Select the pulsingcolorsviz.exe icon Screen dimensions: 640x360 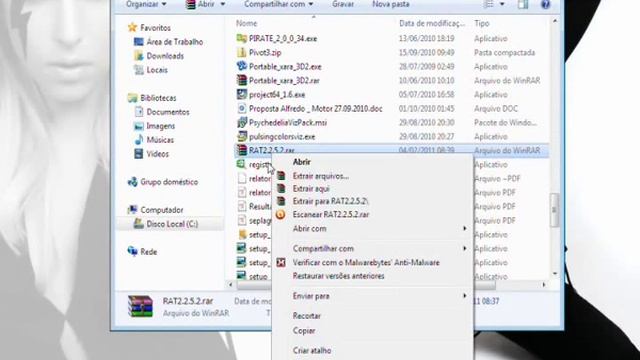tap(242, 136)
